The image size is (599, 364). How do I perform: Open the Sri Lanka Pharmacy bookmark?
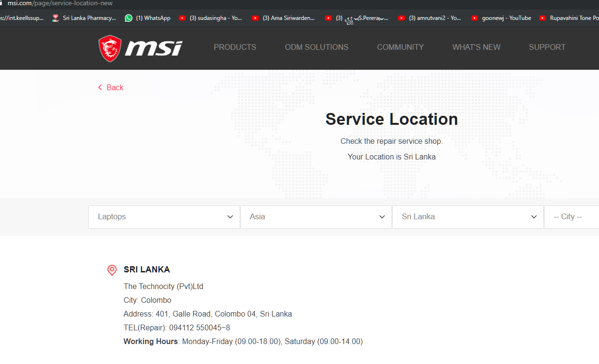(84, 18)
